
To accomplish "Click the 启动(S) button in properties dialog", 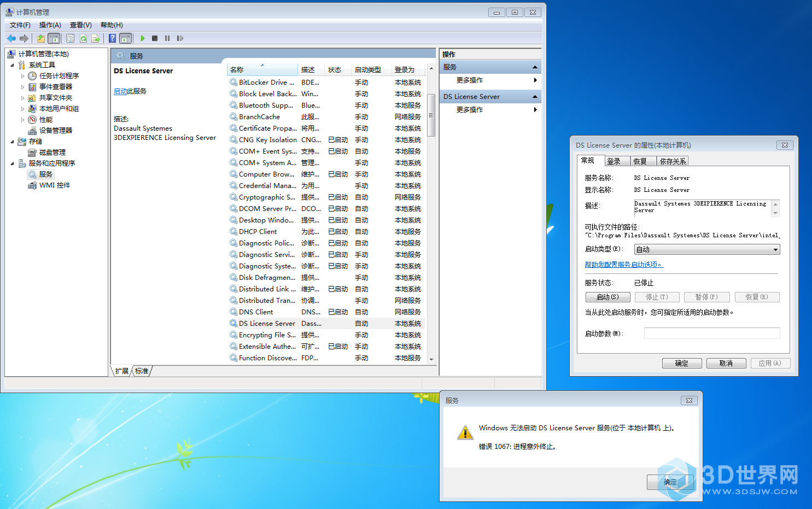I will pyautogui.click(x=608, y=297).
